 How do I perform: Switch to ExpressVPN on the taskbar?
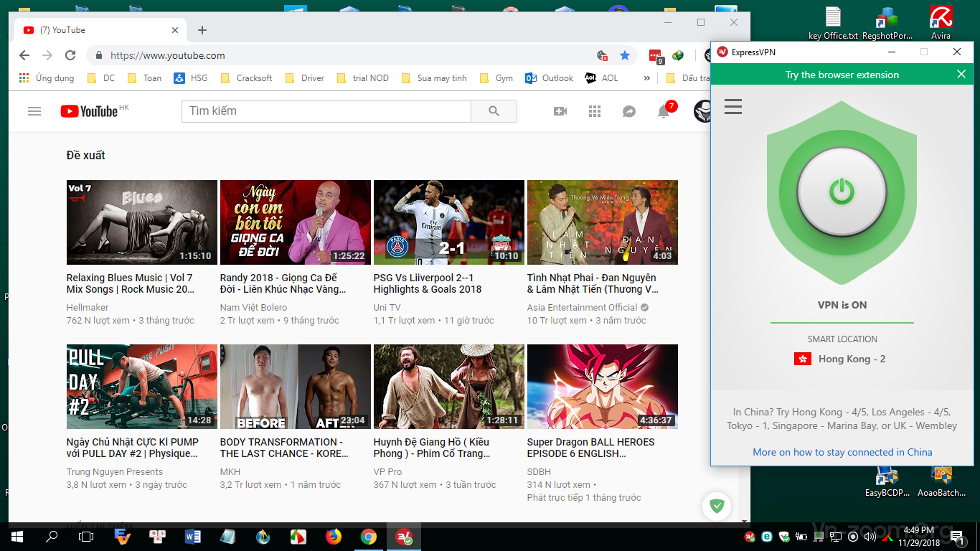tap(404, 537)
